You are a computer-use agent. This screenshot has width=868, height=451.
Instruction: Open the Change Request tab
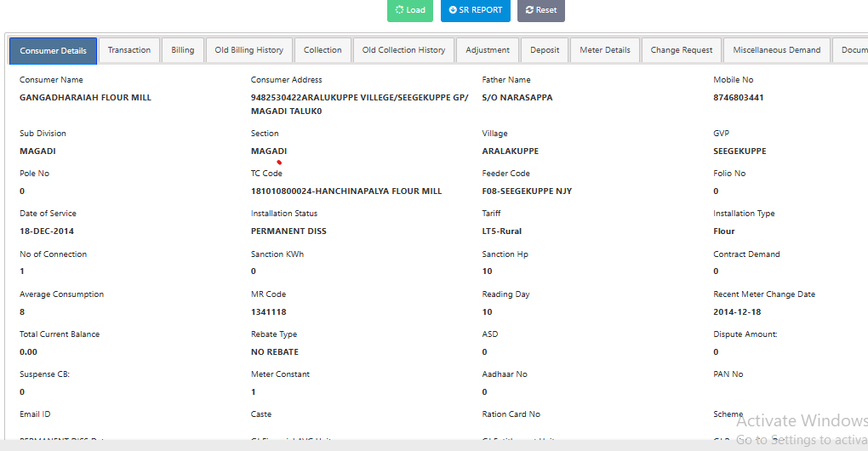point(682,50)
